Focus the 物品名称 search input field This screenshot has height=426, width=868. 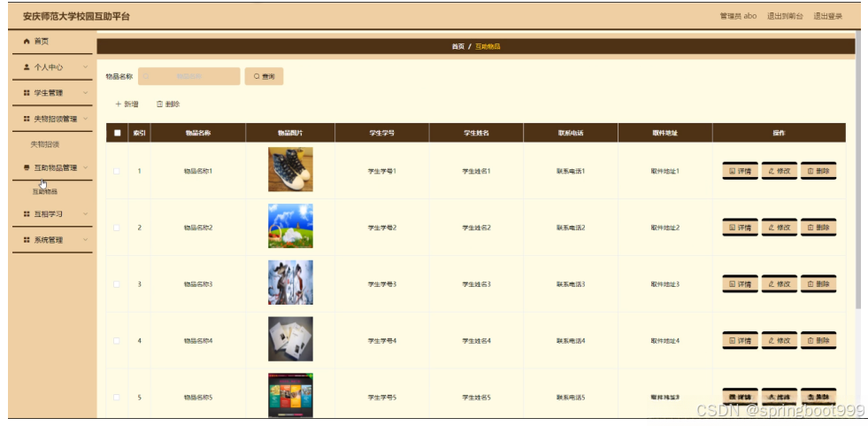(x=188, y=76)
